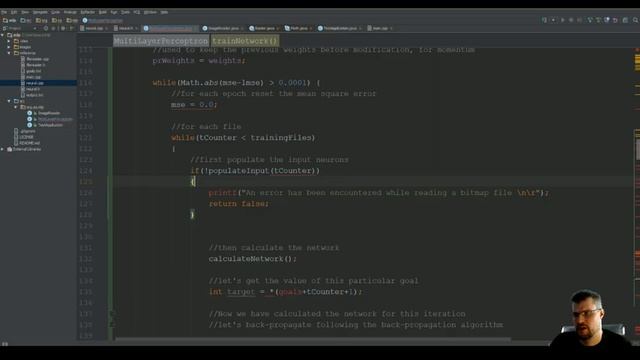
Task: Select ImageReader class in project tree
Action: click(49, 113)
